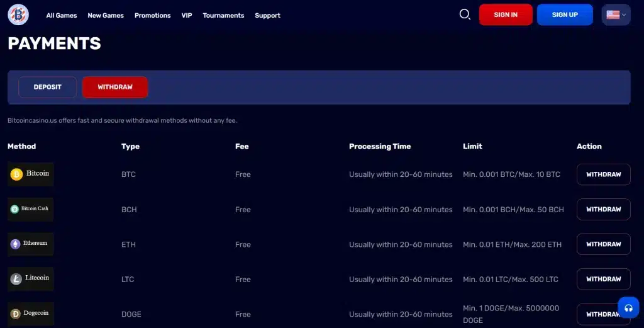Click the Bitcoin casino site logo
The height and width of the screenshot is (328, 644).
point(18,15)
